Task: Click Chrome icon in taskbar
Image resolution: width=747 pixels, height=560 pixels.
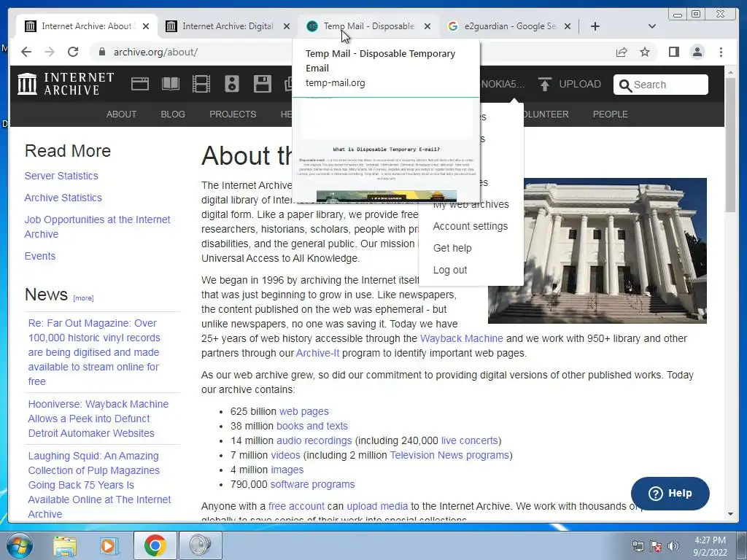Action: pyautogui.click(x=155, y=545)
